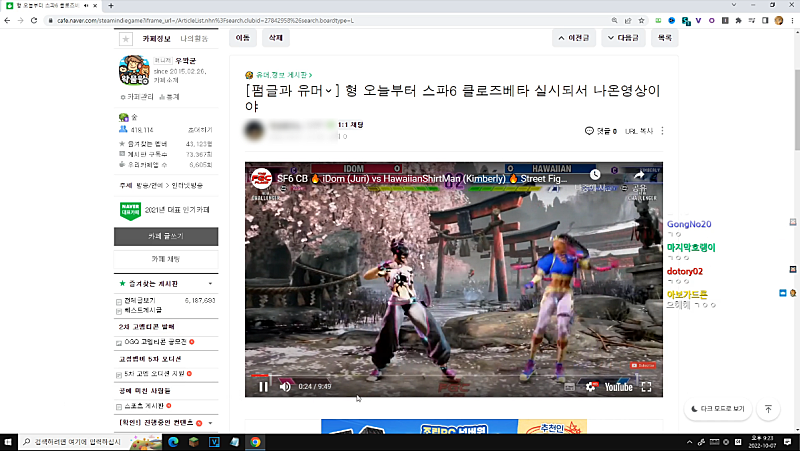800x451 pixels.
Task: Click the address bar URL
Action: [205, 20]
